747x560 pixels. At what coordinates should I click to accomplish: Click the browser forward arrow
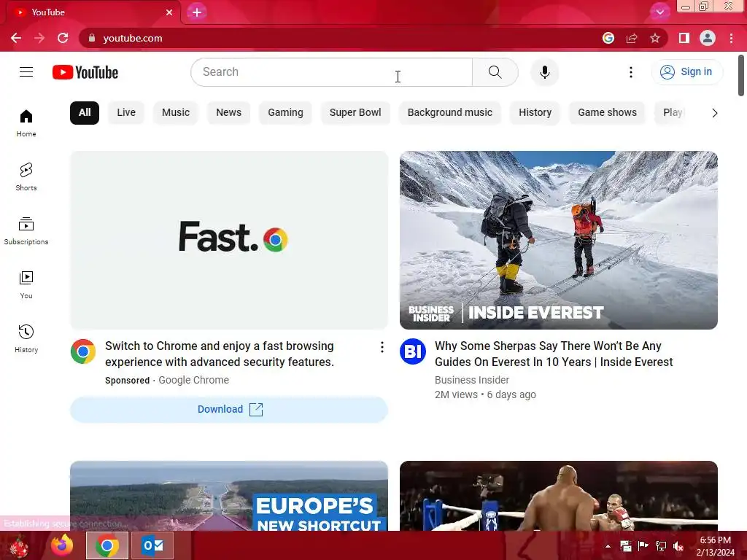click(x=39, y=38)
